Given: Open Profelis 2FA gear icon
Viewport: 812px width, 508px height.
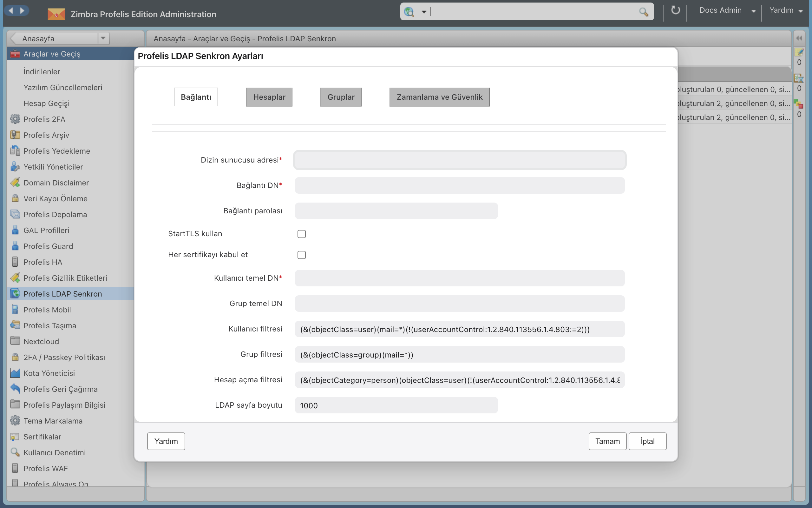Looking at the screenshot, I should pyautogui.click(x=15, y=119).
